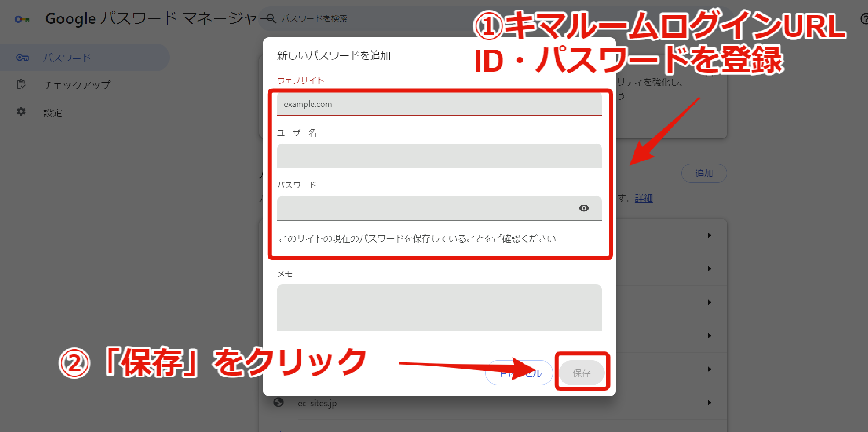Image resolution: width=868 pixels, height=432 pixels.
Task: Open the 詳細 link
Action: pos(644,198)
